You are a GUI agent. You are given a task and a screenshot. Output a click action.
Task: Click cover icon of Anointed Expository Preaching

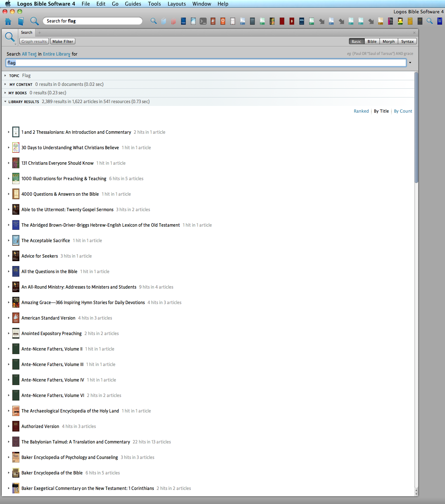(16, 333)
